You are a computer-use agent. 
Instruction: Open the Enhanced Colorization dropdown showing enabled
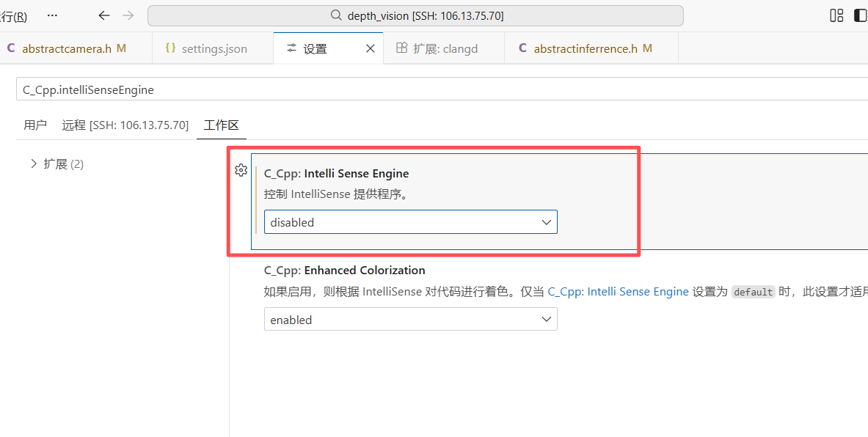(x=411, y=319)
